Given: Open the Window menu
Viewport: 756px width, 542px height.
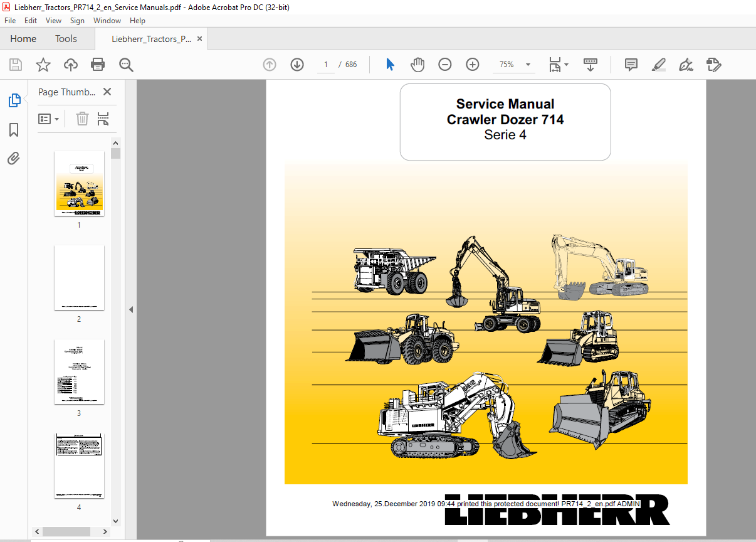Looking at the screenshot, I should [x=107, y=21].
